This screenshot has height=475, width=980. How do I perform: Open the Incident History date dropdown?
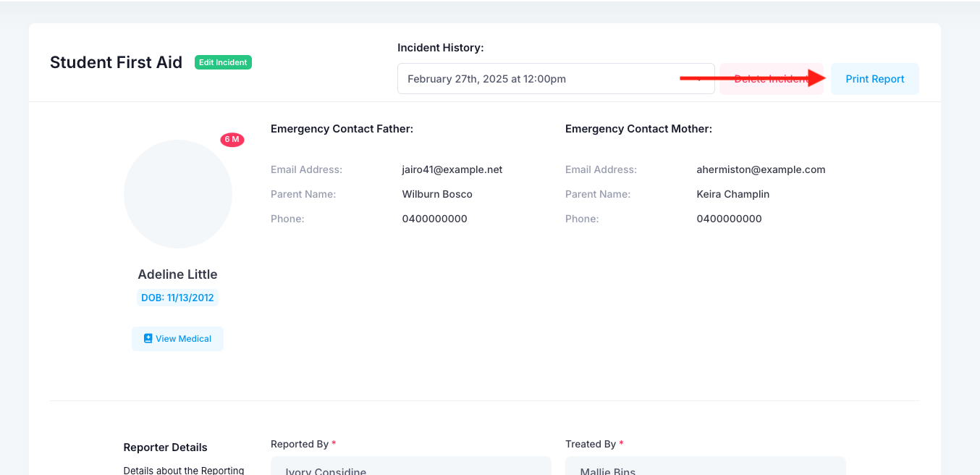(x=555, y=79)
